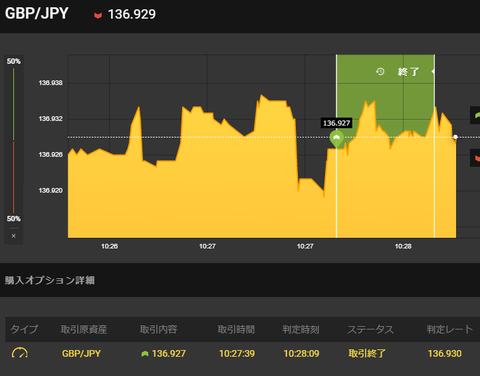Viewport: 480px width, 376px height.
Task: Click the 購入オプション詳細 section heading
Action: pyautogui.click(x=50, y=280)
